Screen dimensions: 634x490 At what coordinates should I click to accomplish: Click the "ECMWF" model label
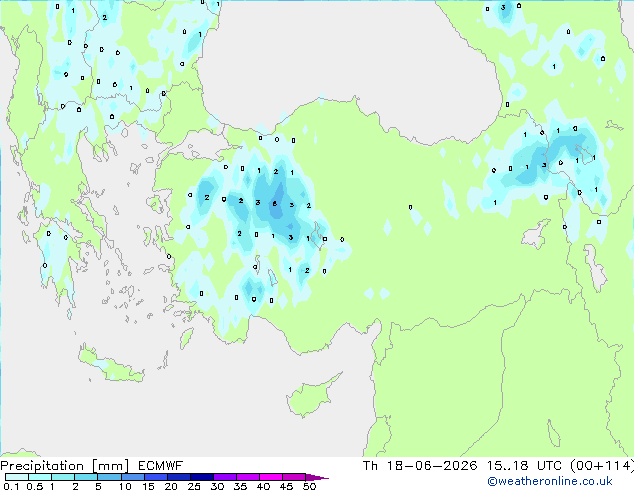point(161,466)
